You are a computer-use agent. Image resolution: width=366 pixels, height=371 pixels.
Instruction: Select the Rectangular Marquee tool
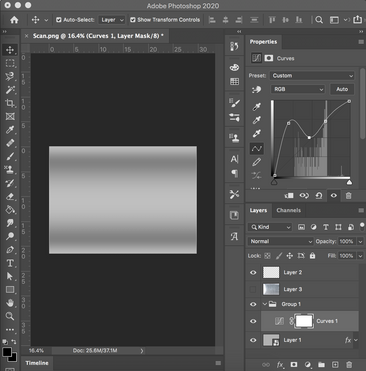point(10,63)
